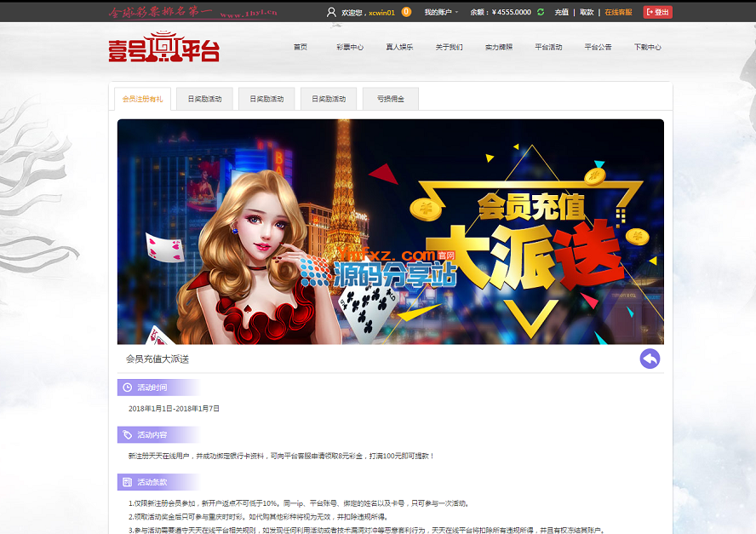The width and height of the screenshot is (756, 534).
Task: Switch to the 会员注册有礼 tab
Action: pyautogui.click(x=142, y=99)
